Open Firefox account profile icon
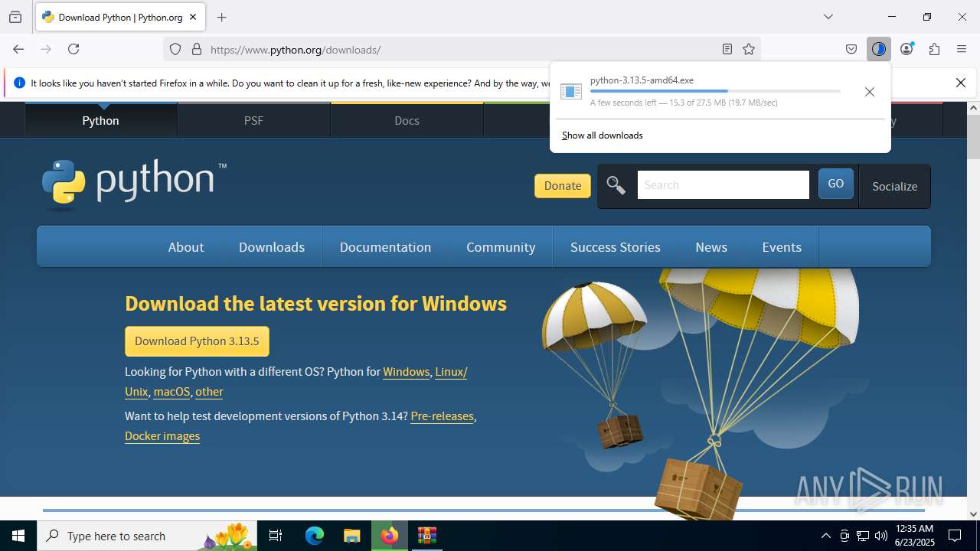Image resolution: width=980 pixels, height=551 pixels. coord(906,49)
